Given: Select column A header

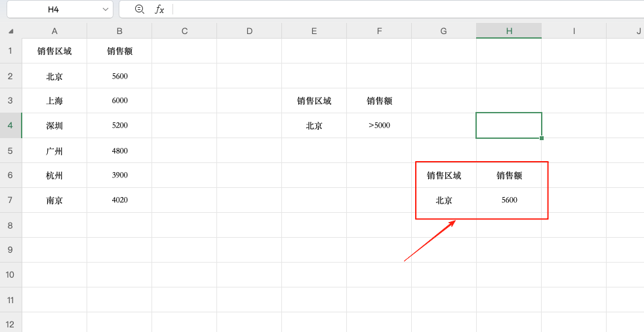Looking at the screenshot, I should (x=54, y=31).
